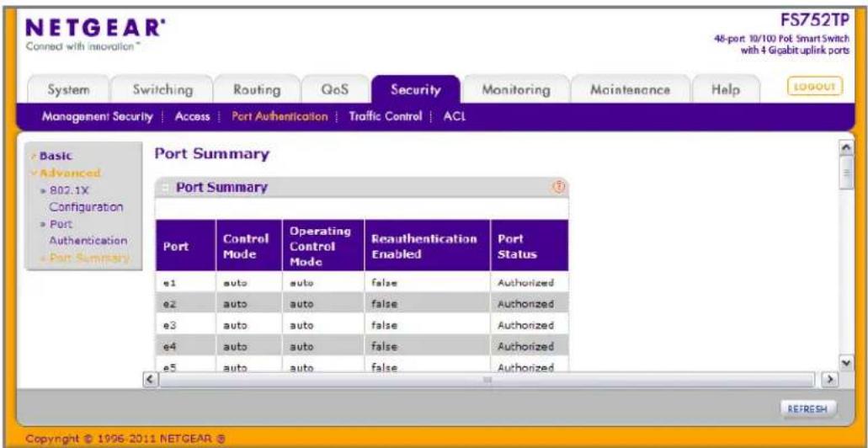Open the help icon in Port Summary header
The height and width of the screenshot is (448, 868).
(x=558, y=188)
